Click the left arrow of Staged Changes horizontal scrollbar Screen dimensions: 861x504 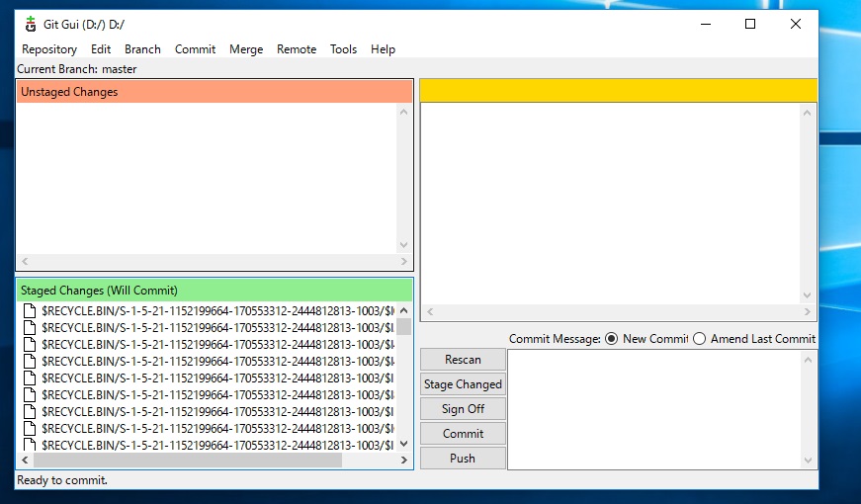click(x=25, y=461)
